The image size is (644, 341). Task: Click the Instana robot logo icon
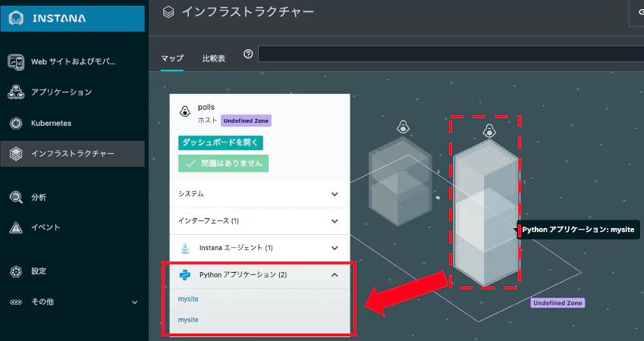coord(16,18)
